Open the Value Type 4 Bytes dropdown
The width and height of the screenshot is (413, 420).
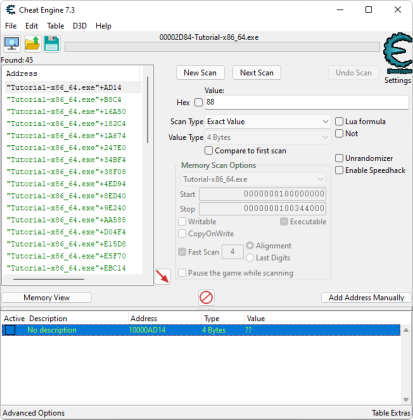tap(267, 137)
